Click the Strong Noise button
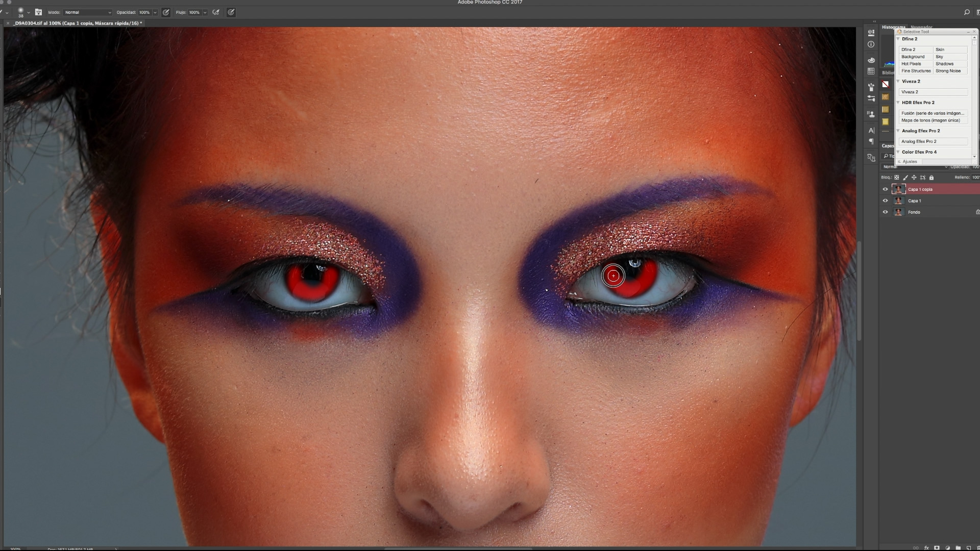Screen dimensions: 980x551 (950, 71)
